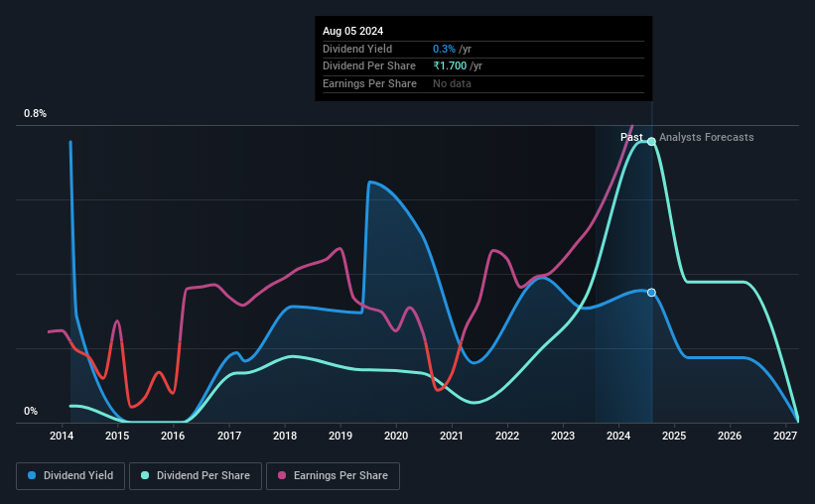Toggle the Dividend Yield legend button

coord(70,476)
